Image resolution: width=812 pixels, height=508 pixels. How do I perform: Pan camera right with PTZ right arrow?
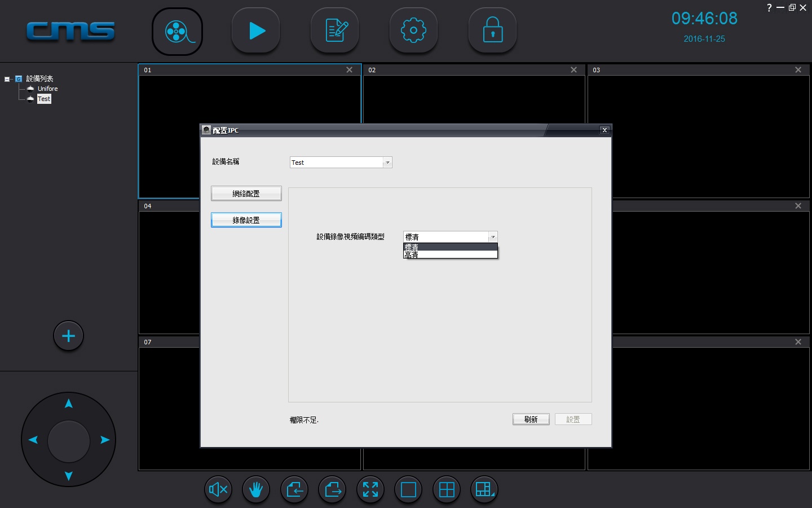[105, 440]
